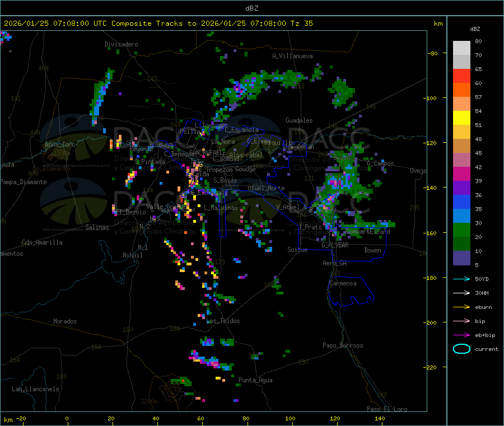The width and height of the screenshot is (504, 426).
Task: Click the 'Nihuil' map label
Action: pos(132,255)
